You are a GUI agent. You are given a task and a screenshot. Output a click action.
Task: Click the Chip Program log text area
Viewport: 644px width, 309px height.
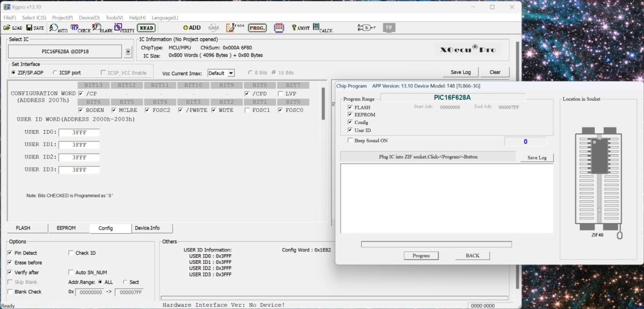(x=447, y=198)
